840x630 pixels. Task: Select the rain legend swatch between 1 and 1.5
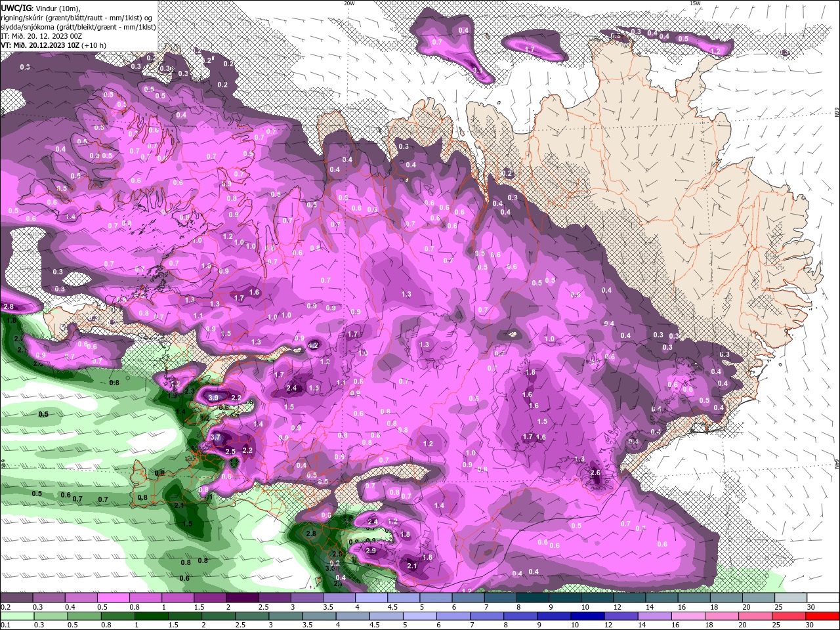[151, 616]
